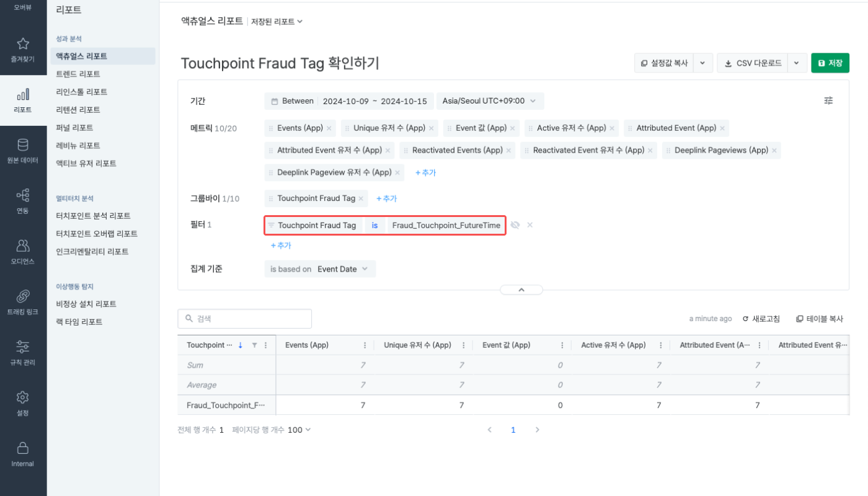Open the date range Between picker
The image size is (868, 496).
tap(348, 101)
